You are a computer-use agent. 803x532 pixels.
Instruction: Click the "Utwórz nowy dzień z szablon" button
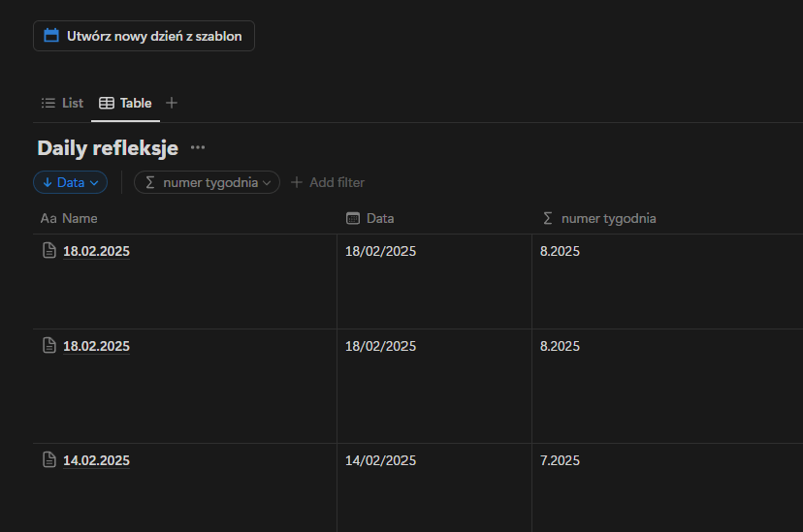coord(144,36)
